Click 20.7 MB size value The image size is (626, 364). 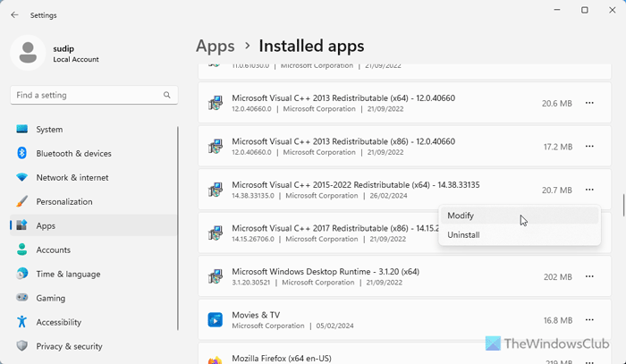tap(557, 190)
